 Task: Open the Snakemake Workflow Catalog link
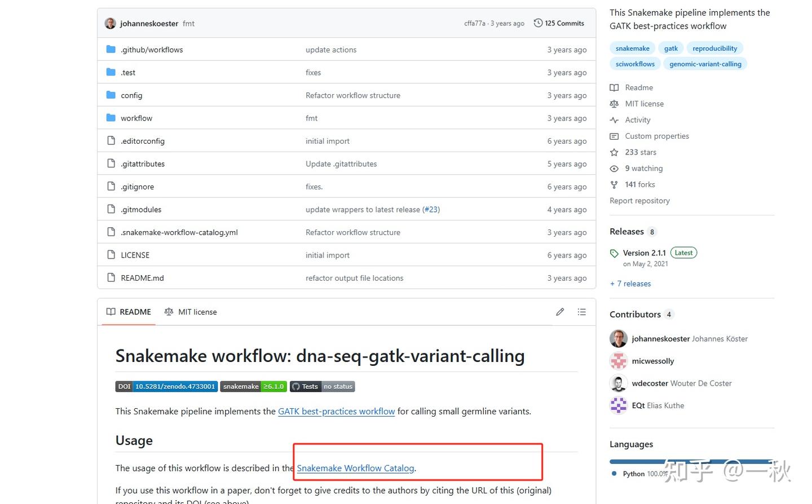click(x=355, y=468)
